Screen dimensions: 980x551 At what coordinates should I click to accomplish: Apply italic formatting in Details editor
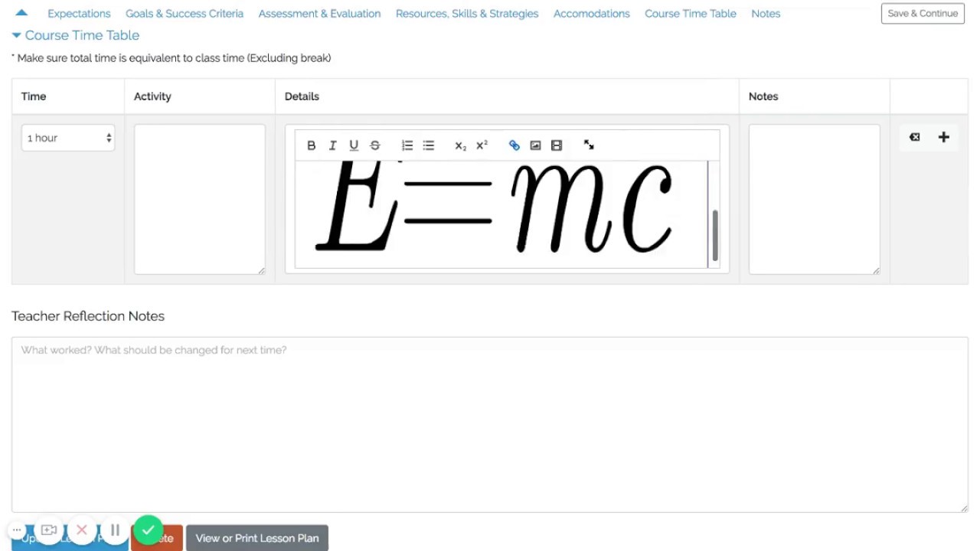(332, 145)
